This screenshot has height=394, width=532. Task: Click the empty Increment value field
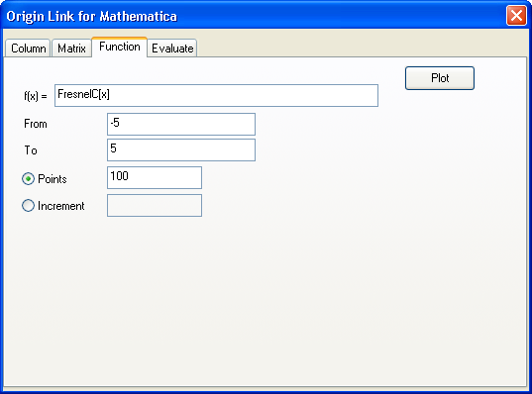(x=155, y=206)
